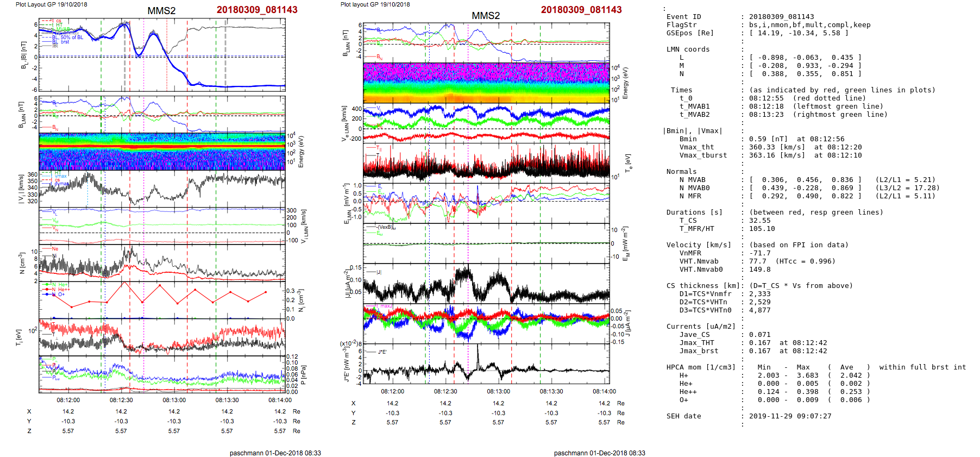The height and width of the screenshot is (457, 980).
Task: Click the 'SEH date' label
Action: pos(683,416)
